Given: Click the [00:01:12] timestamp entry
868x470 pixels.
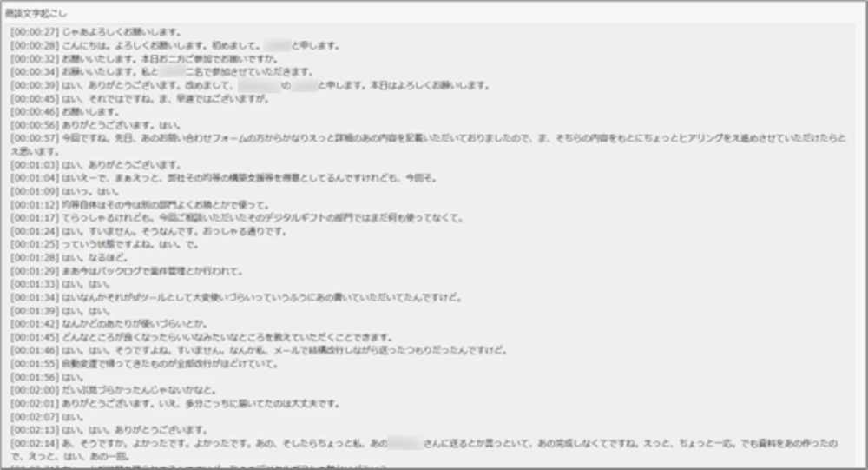Looking at the screenshot, I should pos(34,204).
